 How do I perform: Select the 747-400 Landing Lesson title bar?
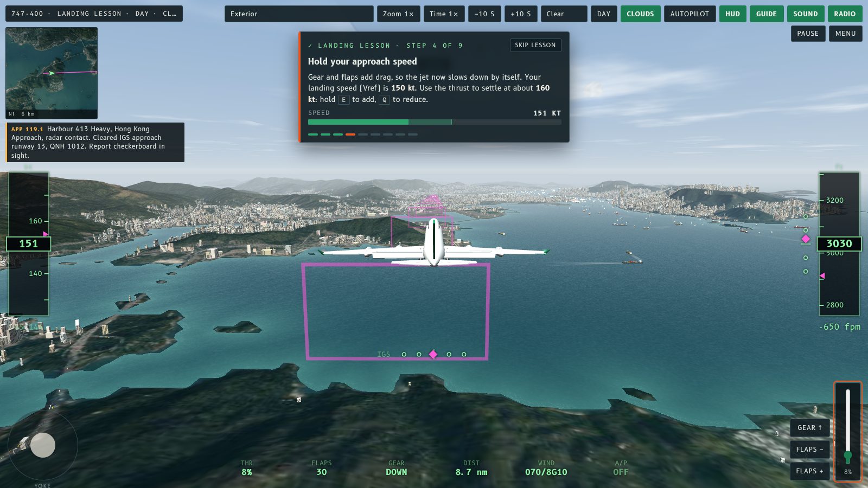[x=94, y=14]
